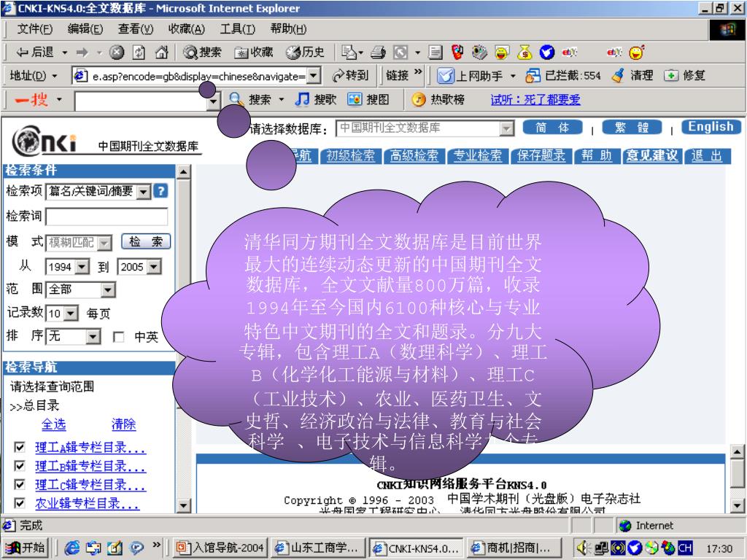
Task: Click 试听:死了都要爱 link
Action: tap(535, 99)
